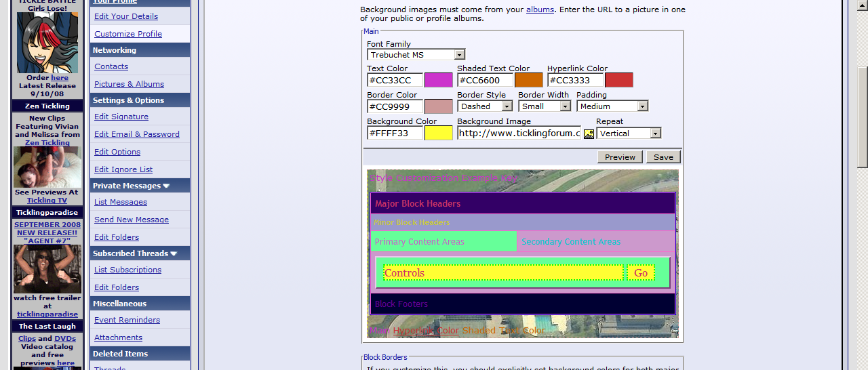The height and width of the screenshot is (370, 868).
Task: Click the Save button
Action: pyautogui.click(x=663, y=157)
